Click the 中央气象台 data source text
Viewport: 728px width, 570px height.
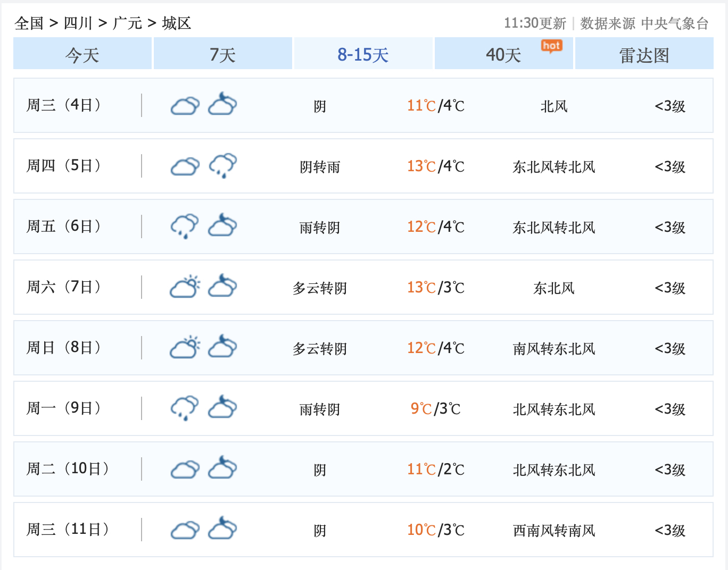point(676,23)
